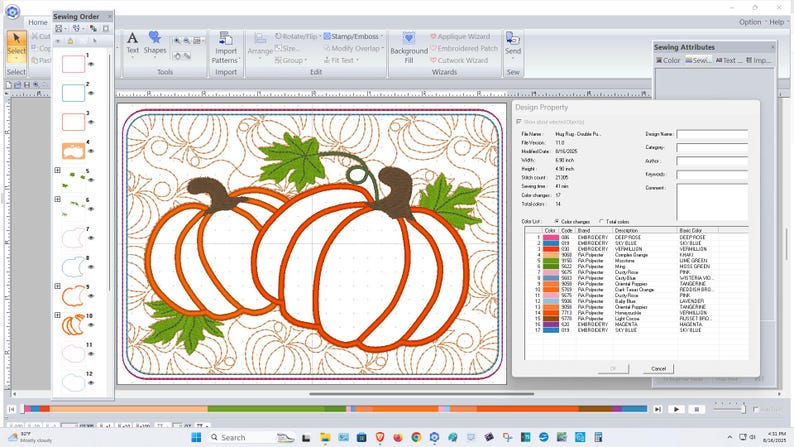
Task: Expand sewing order group 5
Action: (x=58, y=171)
